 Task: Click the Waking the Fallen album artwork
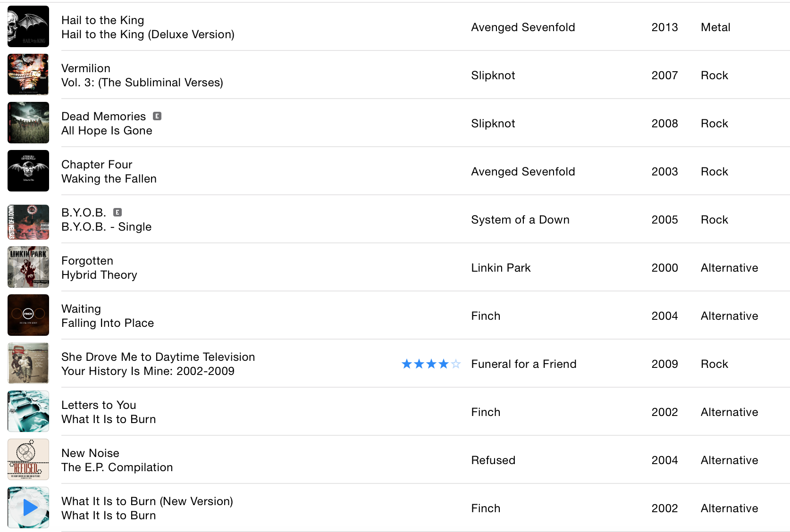(28, 171)
